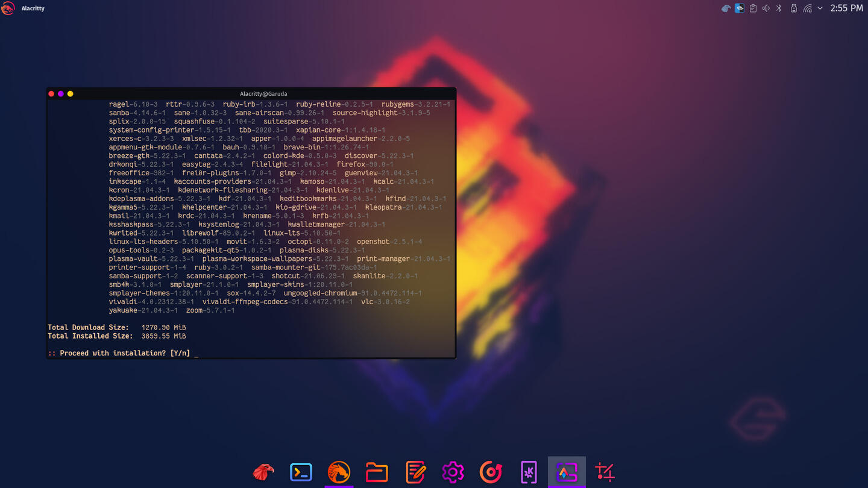The width and height of the screenshot is (868, 488).
Task: Launch the terminal app from the dock
Action: click(301, 472)
